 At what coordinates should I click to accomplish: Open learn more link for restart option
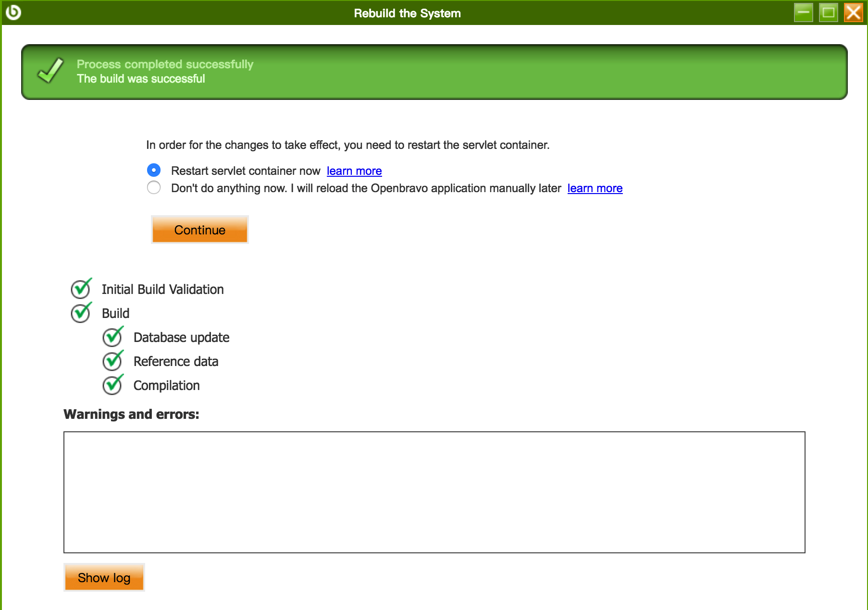coord(354,171)
